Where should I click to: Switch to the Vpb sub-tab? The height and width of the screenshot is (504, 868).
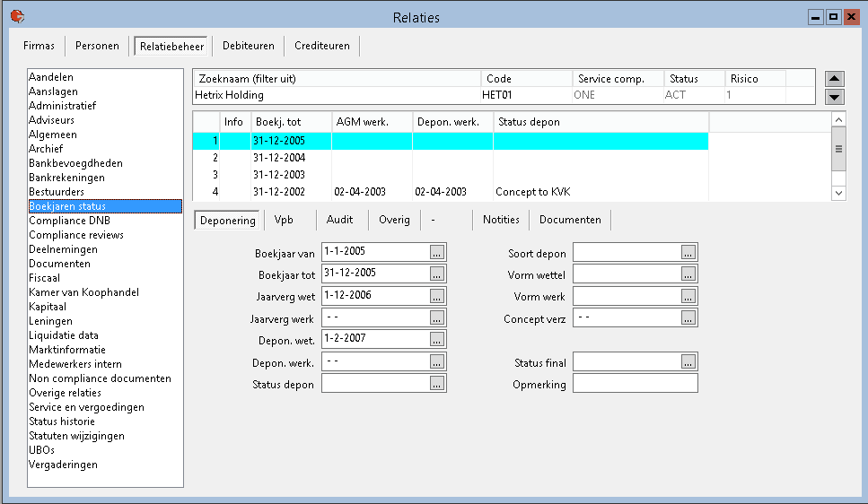tap(284, 220)
